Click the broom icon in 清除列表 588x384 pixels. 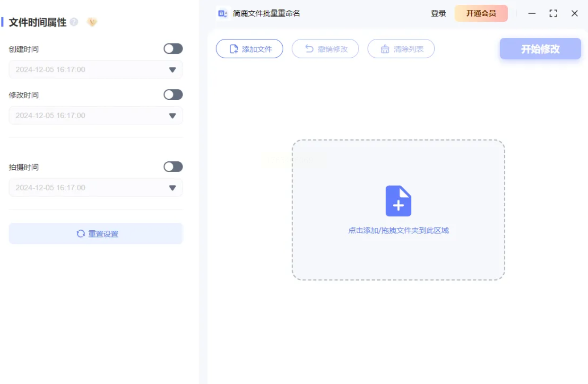pos(385,49)
